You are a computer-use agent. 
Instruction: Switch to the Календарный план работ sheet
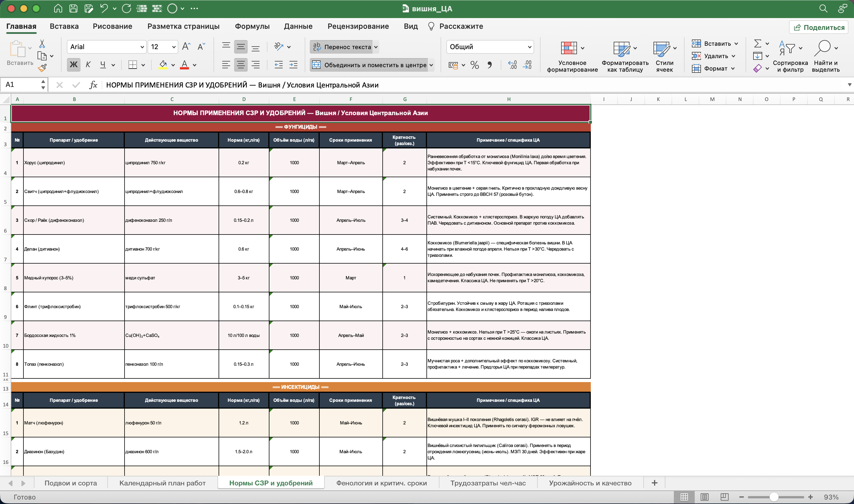(x=162, y=483)
